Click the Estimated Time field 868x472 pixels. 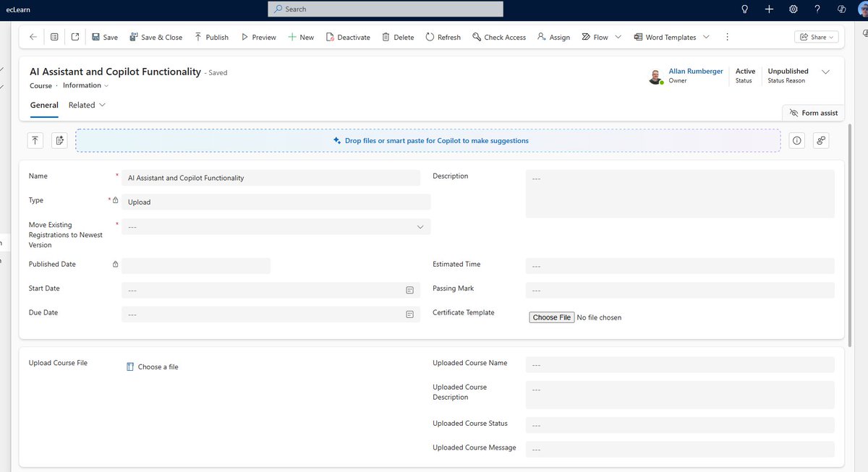tap(680, 266)
